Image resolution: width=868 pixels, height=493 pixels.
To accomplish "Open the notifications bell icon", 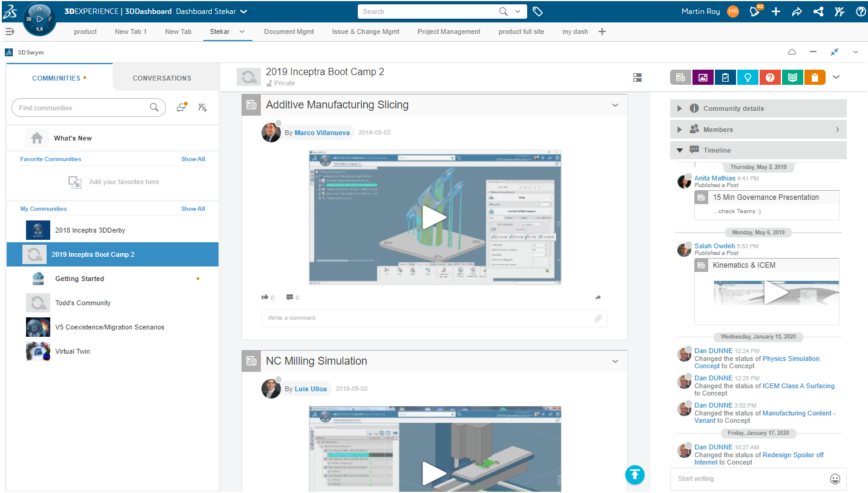I will (x=754, y=12).
